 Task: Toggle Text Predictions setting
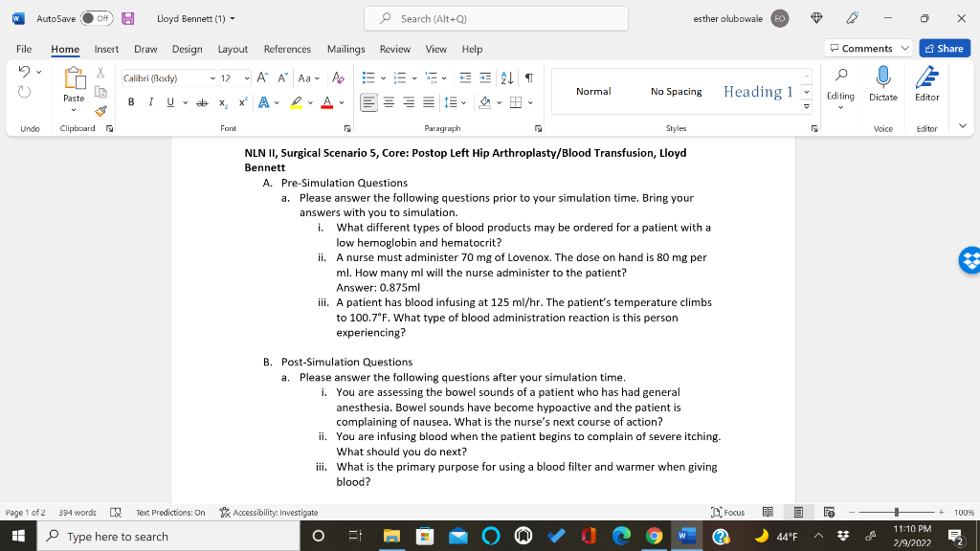click(170, 513)
